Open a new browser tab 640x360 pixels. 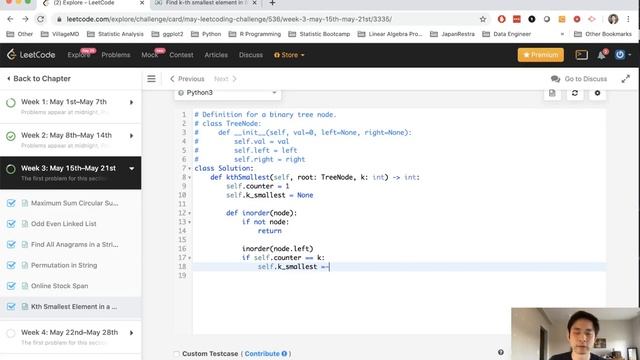(x=272, y=3)
